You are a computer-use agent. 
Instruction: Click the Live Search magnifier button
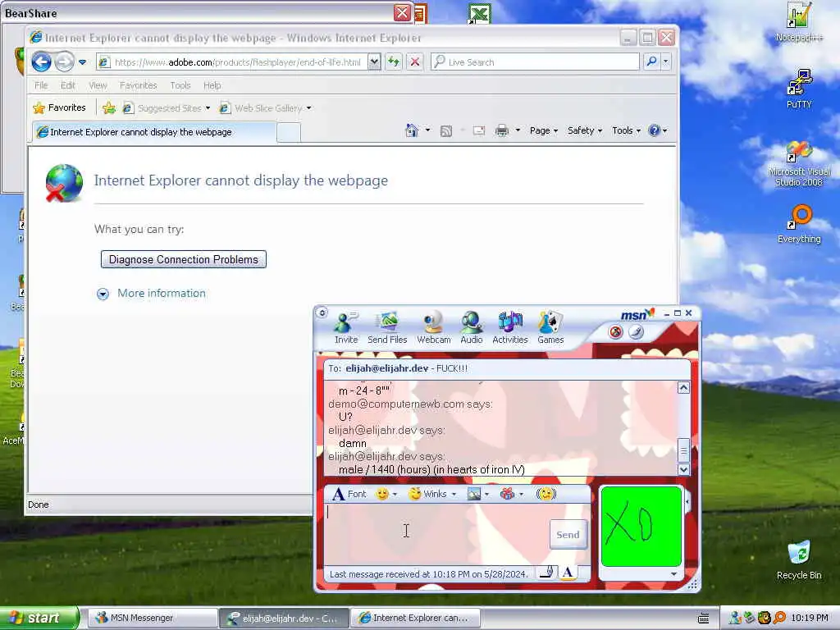tap(651, 62)
